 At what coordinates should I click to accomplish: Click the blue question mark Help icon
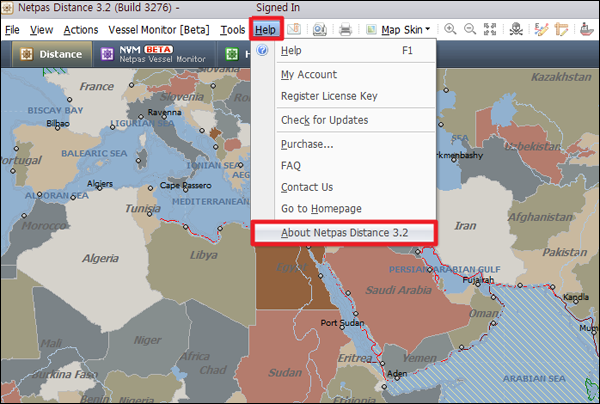click(x=262, y=50)
